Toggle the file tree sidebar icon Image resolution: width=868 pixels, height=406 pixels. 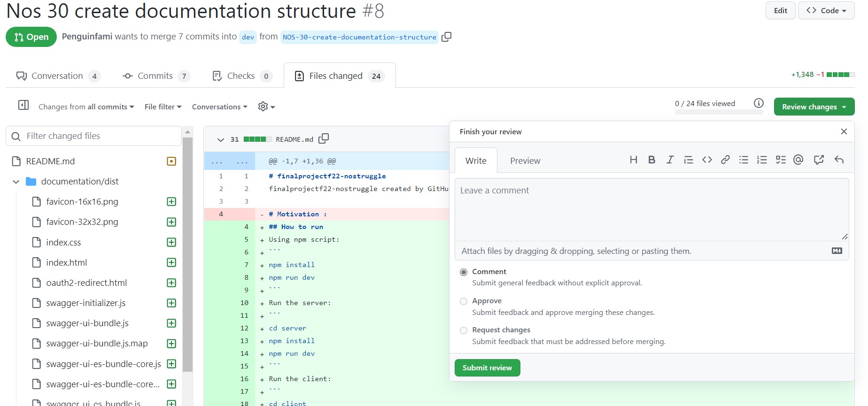23,105
